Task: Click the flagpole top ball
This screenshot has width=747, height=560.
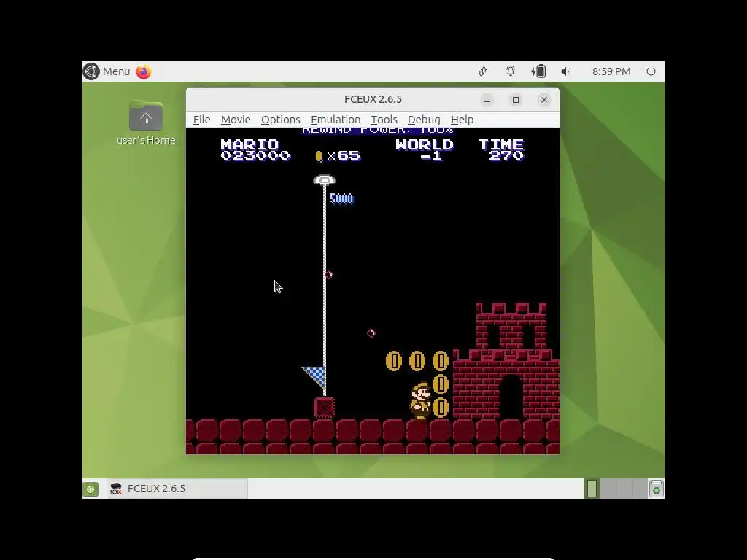Action: coord(325,180)
